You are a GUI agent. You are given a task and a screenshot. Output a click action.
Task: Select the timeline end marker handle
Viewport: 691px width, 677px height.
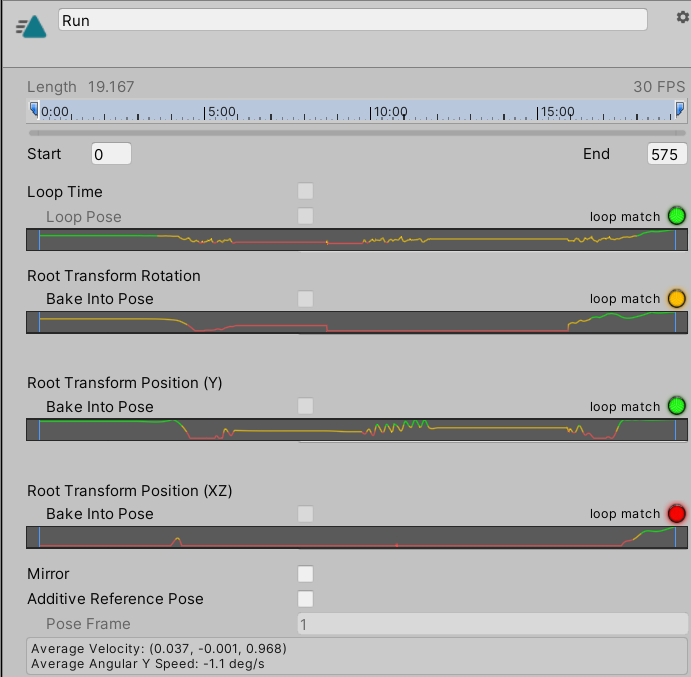[x=680, y=109]
